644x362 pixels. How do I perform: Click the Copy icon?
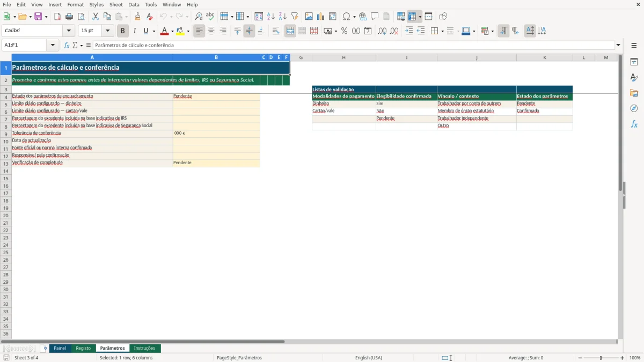pyautogui.click(x=107, y=17)
